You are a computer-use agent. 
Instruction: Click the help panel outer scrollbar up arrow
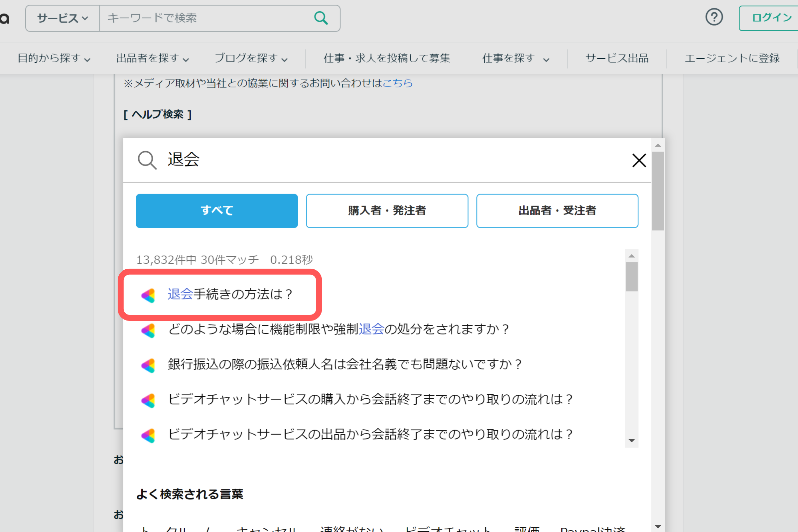(x=658, y=145)
